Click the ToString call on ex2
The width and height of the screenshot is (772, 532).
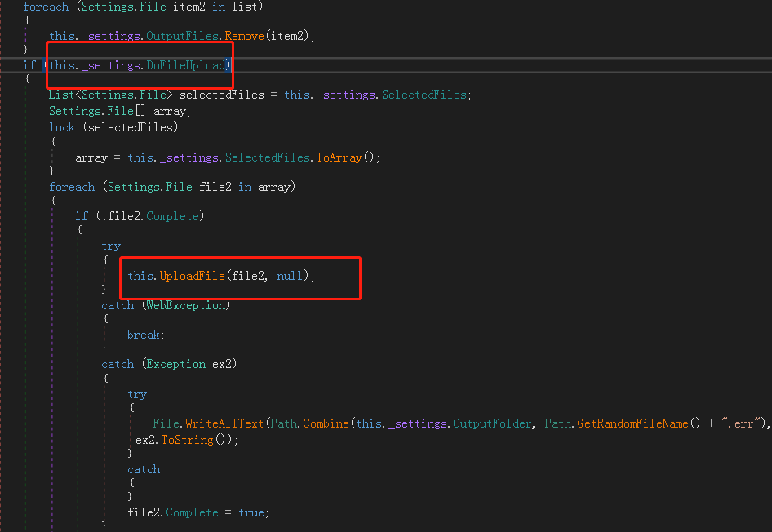point(182,440)
